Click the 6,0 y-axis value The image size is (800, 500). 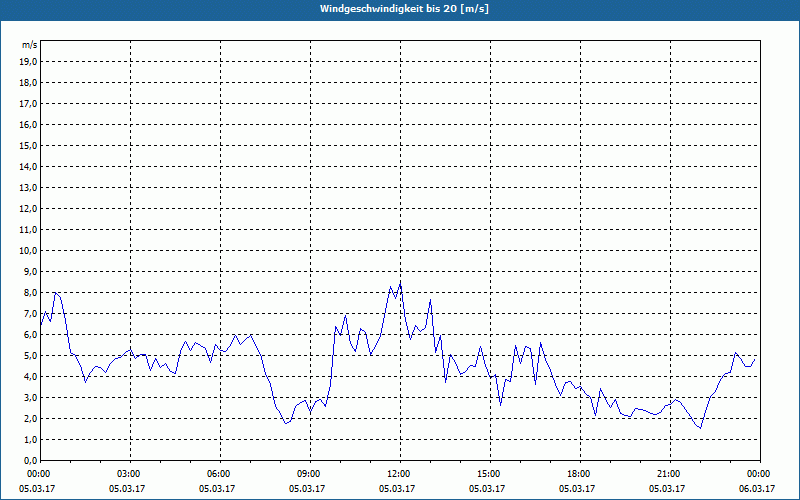(30, 334)
